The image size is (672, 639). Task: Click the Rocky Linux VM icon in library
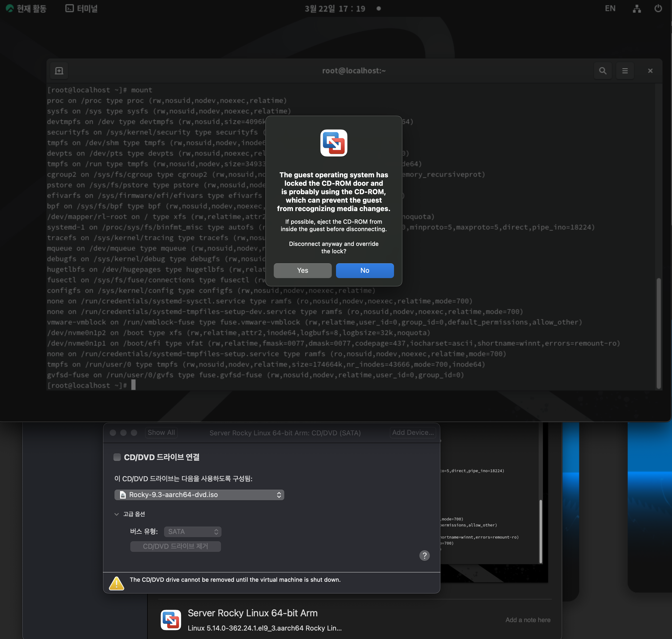(x=171, y=619)
